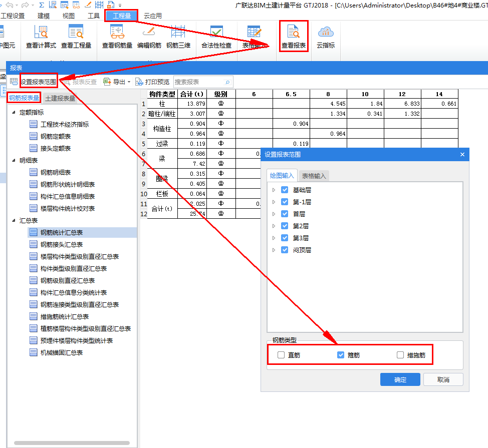
Task: Expand the 闷顶层 tree node
Action: 274,250
